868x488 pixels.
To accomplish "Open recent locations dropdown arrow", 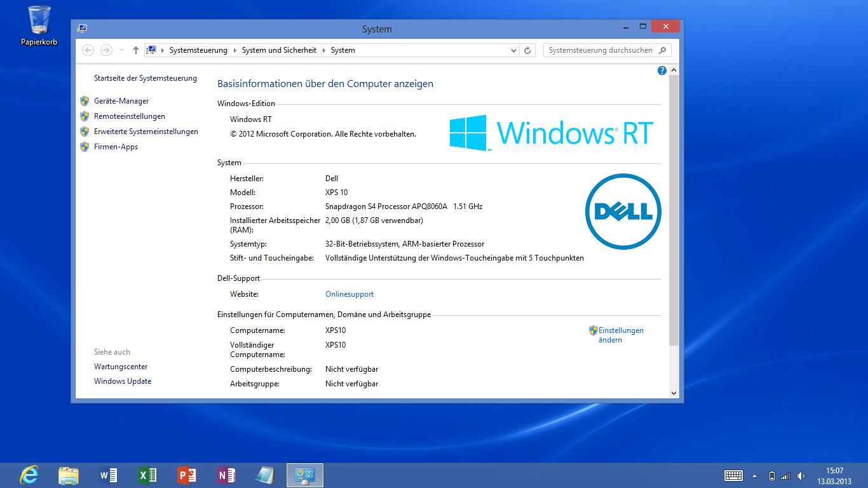I will click(121, 50).
